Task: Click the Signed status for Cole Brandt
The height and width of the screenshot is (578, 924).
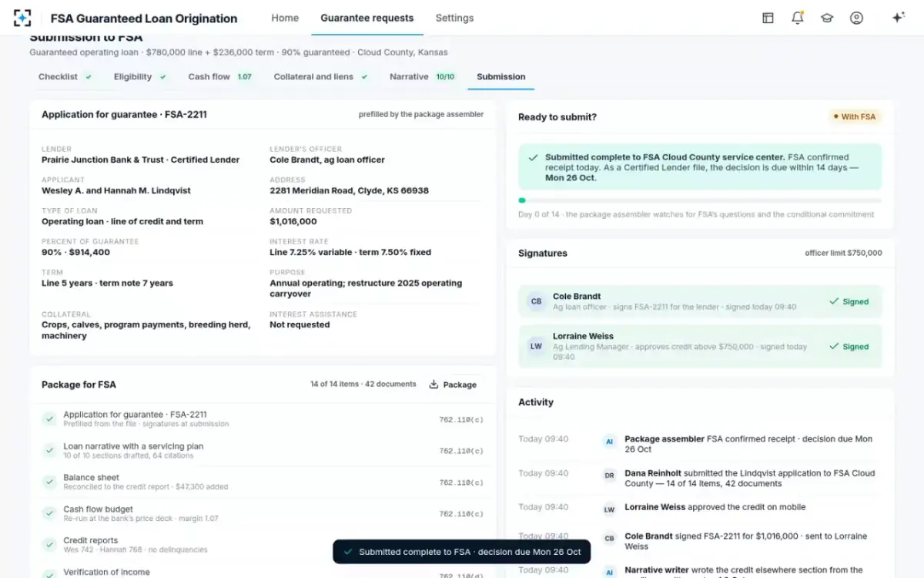Action: [x=849, y=302]
